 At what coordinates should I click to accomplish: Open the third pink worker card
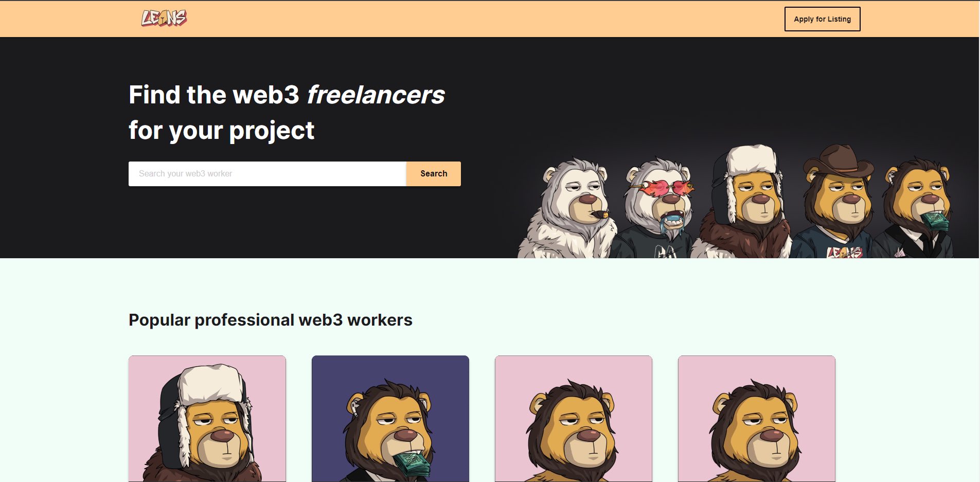[x=574, y=419]
